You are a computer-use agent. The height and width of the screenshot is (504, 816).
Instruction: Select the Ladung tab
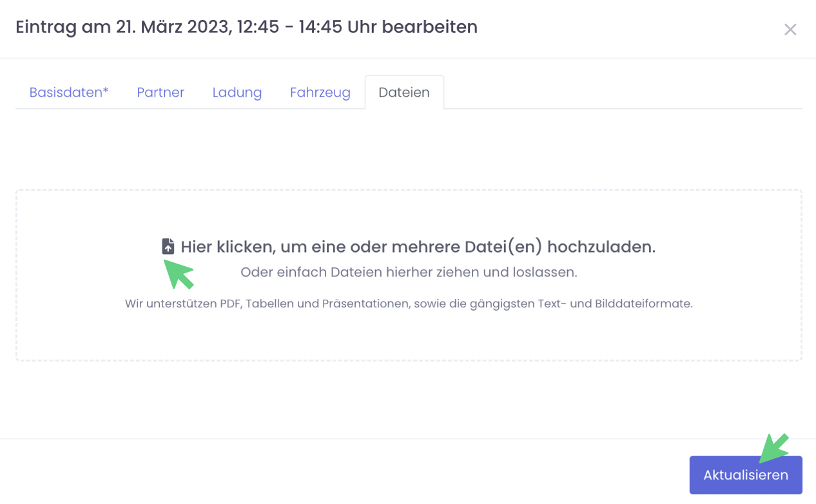[237, 92]
